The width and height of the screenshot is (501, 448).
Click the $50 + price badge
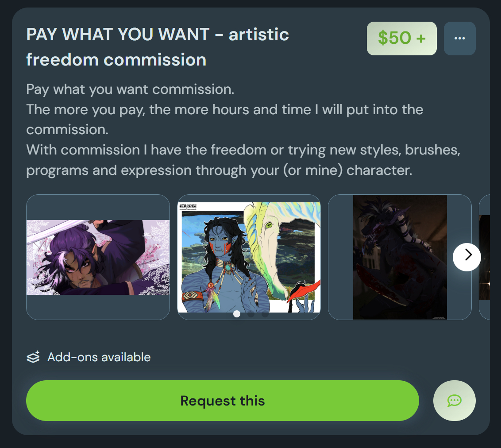pyautogui.click(x=401, y=39)
